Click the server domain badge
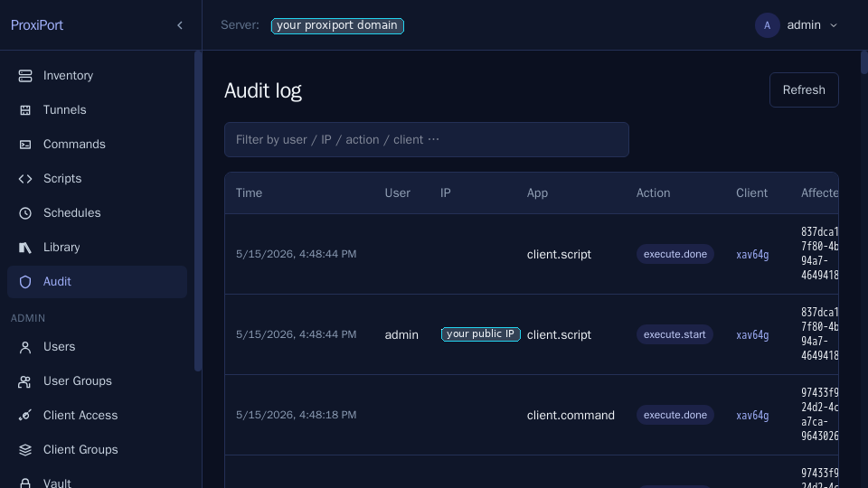The width and height of the screenshot is (868, 488). click(x=337, y=25)
